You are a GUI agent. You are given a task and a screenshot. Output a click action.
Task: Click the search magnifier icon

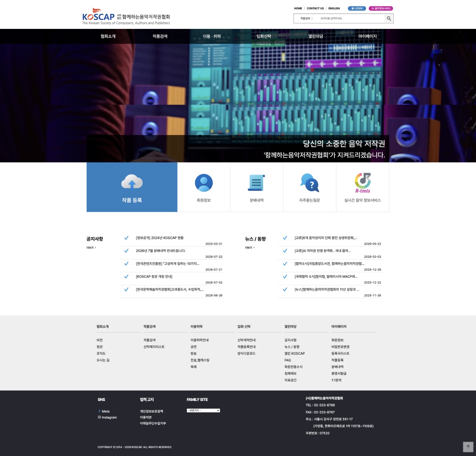point(389,19)
